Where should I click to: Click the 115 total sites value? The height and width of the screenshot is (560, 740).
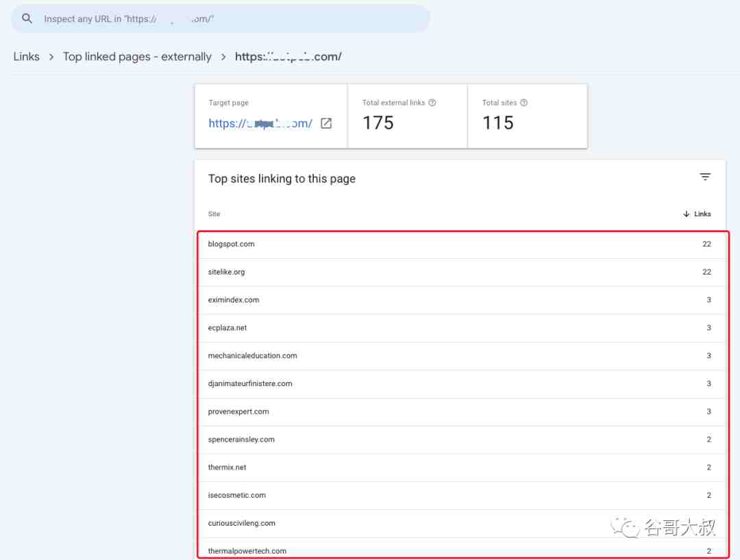(498, 123)
